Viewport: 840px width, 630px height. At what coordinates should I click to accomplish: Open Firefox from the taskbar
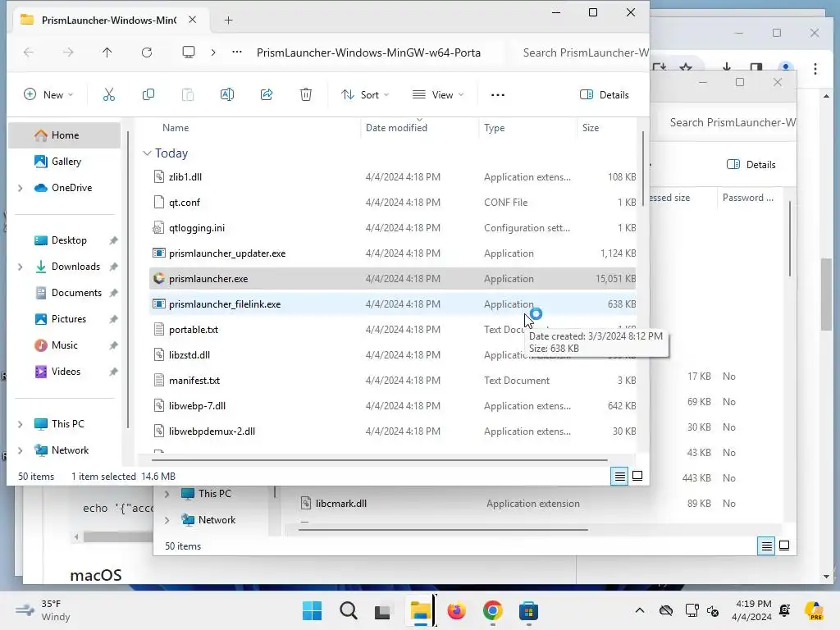(456, 610)
